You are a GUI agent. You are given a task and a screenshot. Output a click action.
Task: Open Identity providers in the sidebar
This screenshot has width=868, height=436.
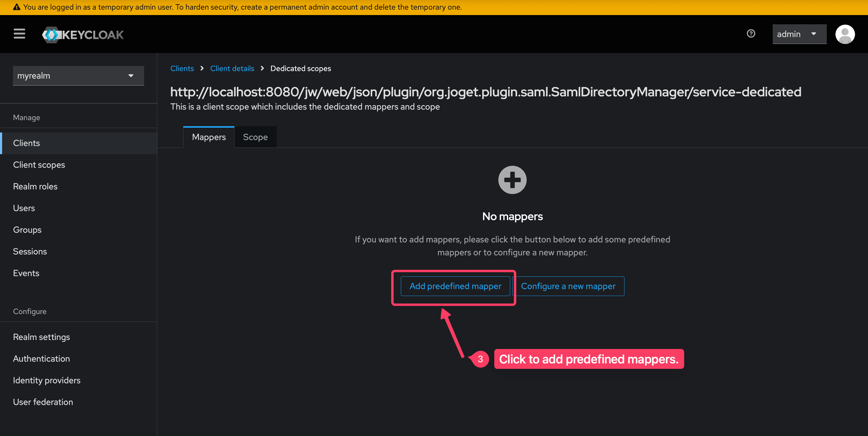point(78,381)
